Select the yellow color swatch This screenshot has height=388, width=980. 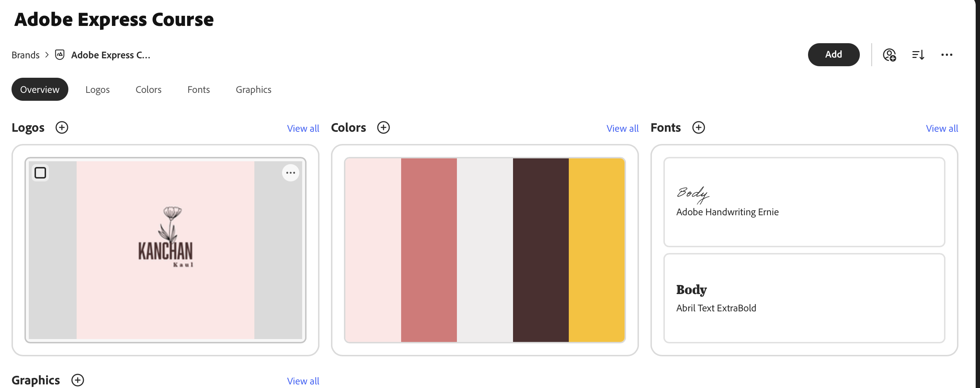pos(596,250)
